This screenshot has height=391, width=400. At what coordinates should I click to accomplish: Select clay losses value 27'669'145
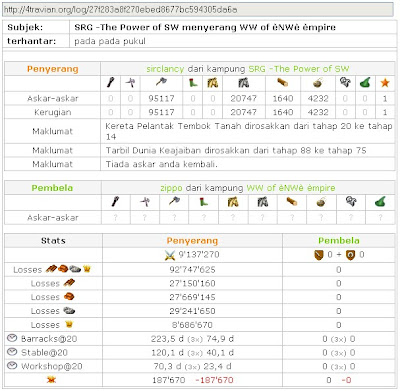[x=192, y=297]
